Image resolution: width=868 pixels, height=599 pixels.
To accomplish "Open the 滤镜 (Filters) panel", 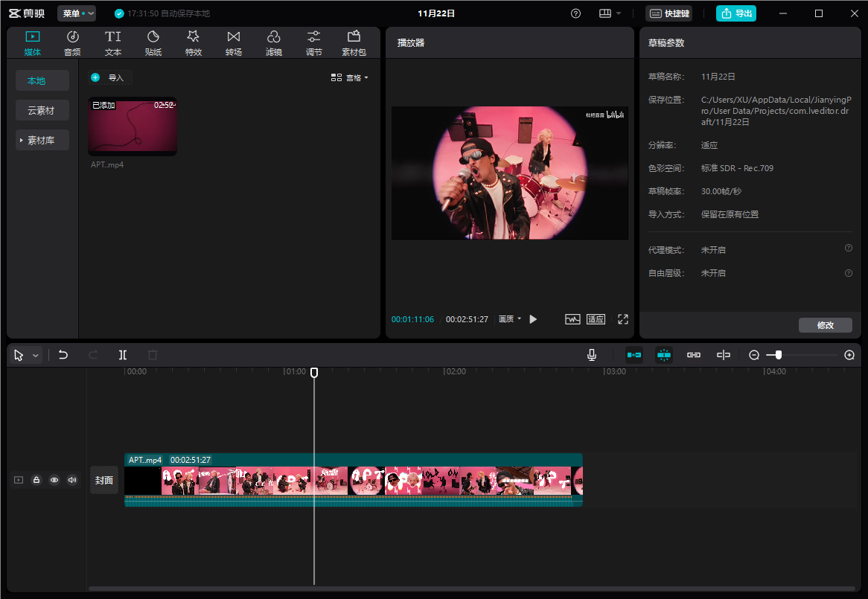I will point(273,42).
